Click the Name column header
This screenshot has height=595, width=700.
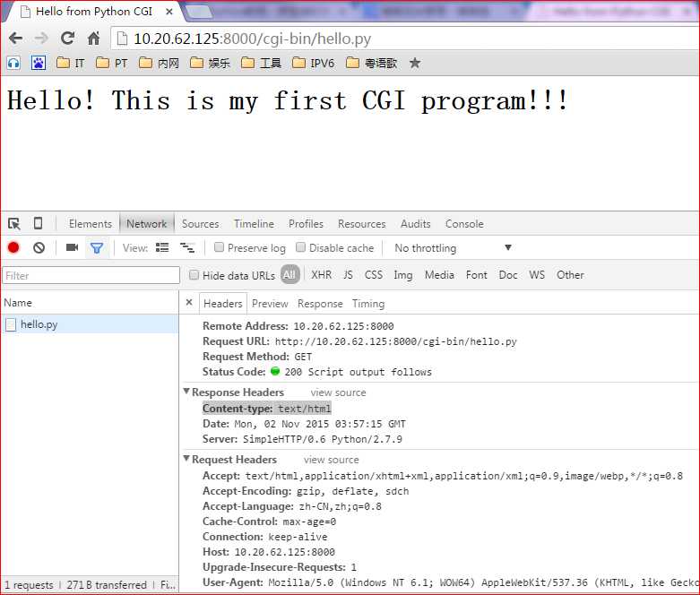click(x=90, y=303)
